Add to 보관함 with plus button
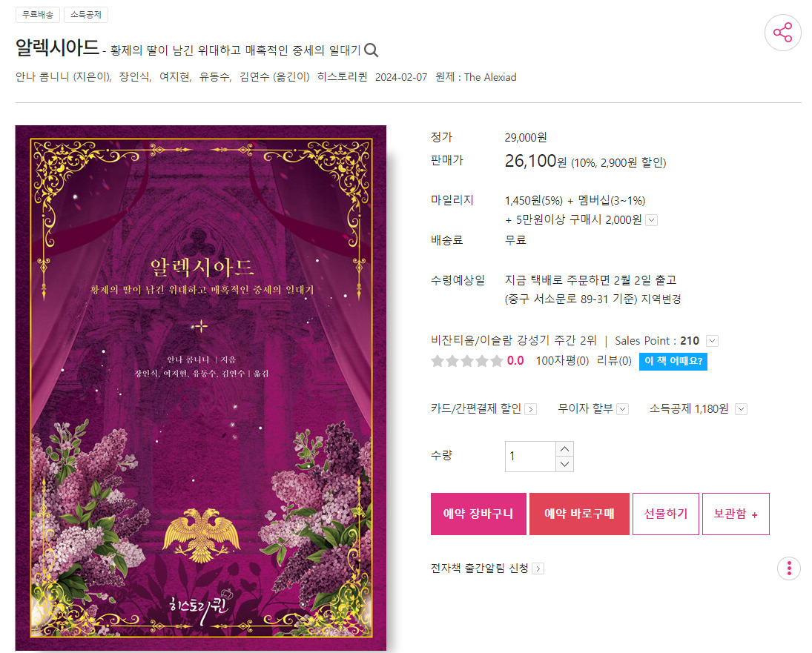 click(x=736, y=514)
